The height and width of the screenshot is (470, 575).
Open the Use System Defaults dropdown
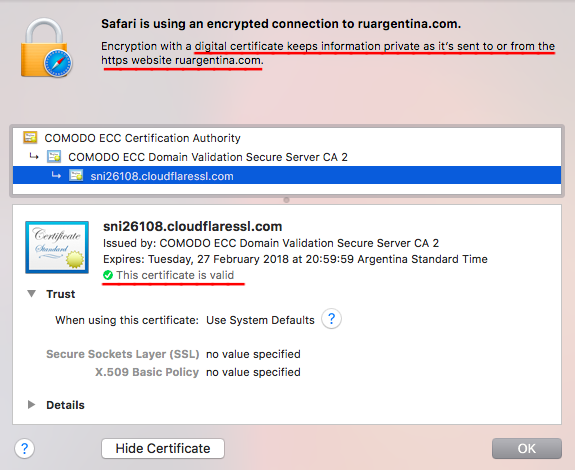point(260,320)
